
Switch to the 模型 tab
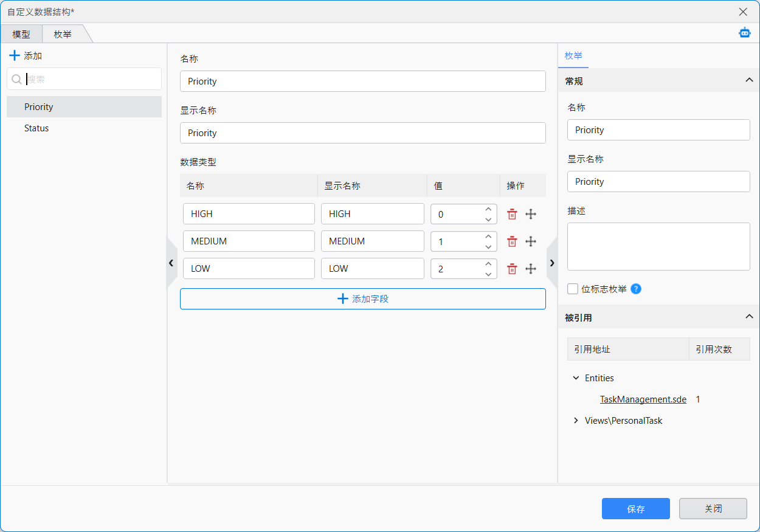click(21, 34)
